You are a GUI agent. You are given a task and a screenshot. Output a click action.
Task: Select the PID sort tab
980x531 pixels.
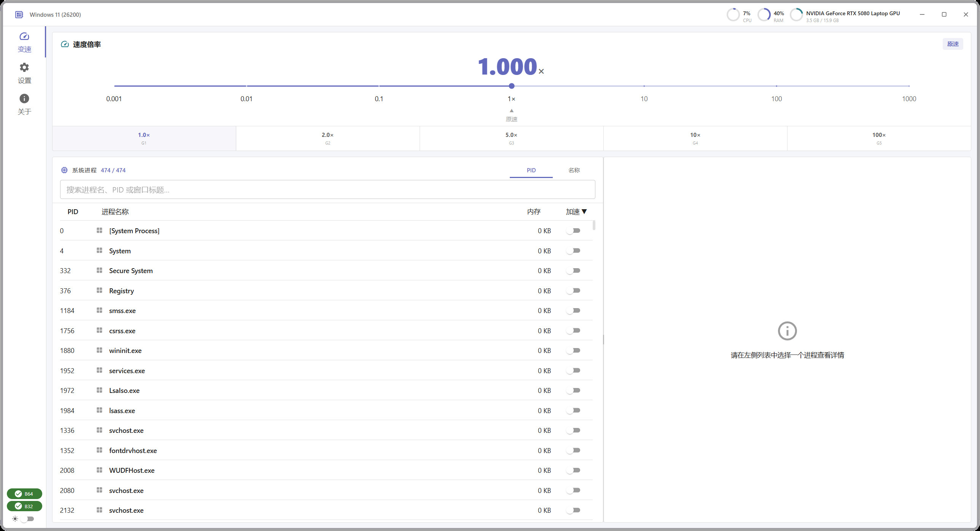click(531, 170)
